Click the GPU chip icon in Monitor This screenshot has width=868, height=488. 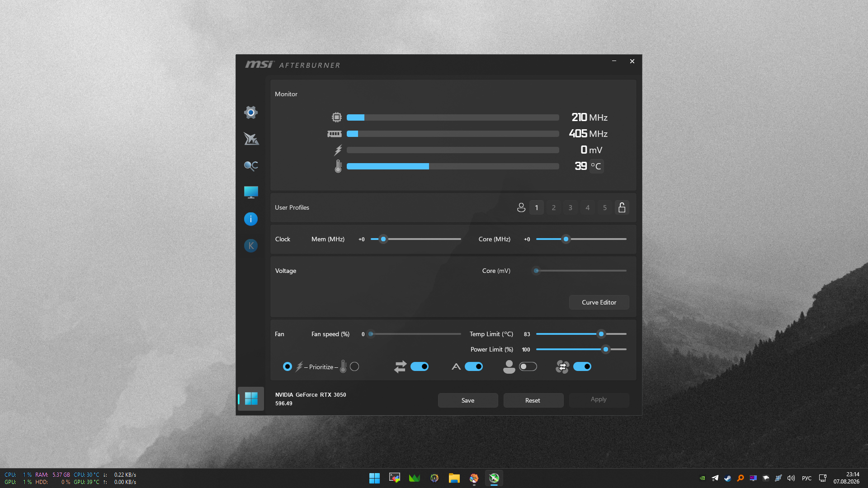click(x=337, y=117)
